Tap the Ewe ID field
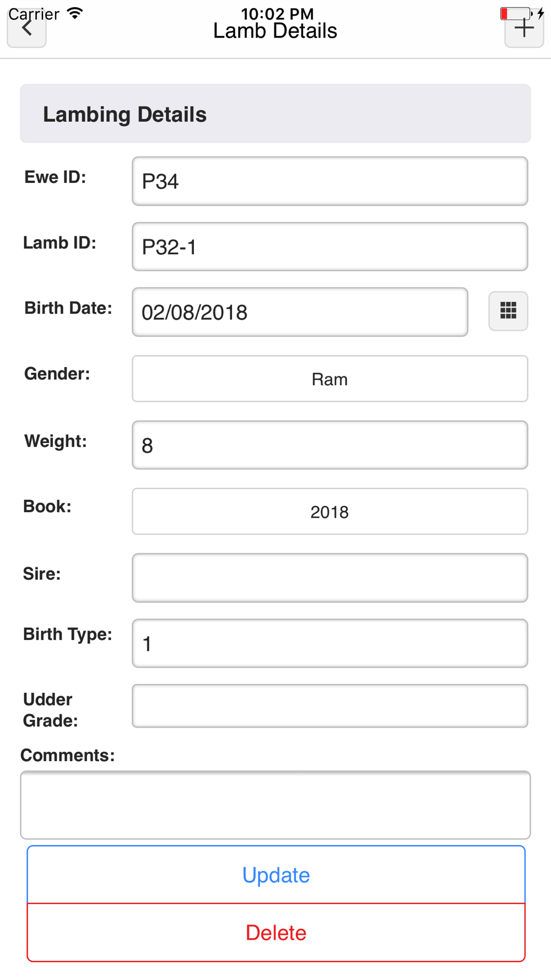 click(329, 181)
